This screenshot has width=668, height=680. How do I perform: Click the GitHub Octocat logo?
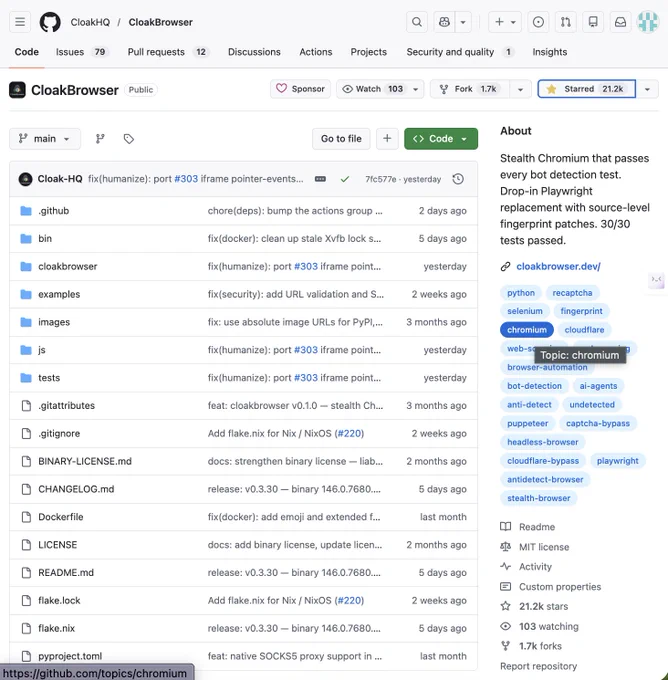pyautogui.click(x=50, y=22)
